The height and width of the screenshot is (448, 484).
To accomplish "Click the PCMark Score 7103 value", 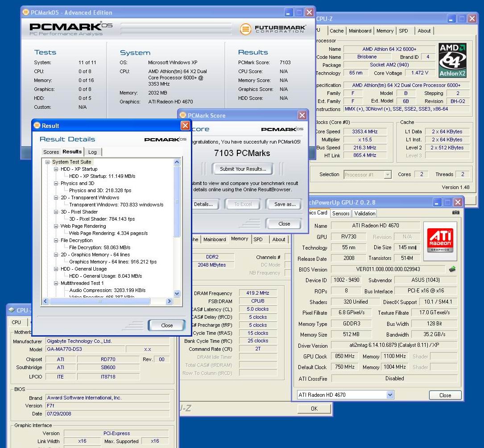I will click(x=285, y=62).
